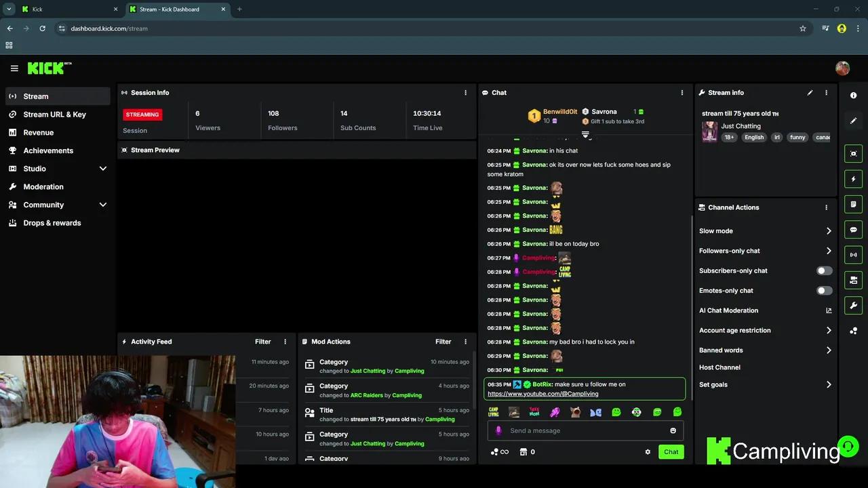Open the Chrome tab search dropdown
The image size is (868, 488).
point(9,9)
